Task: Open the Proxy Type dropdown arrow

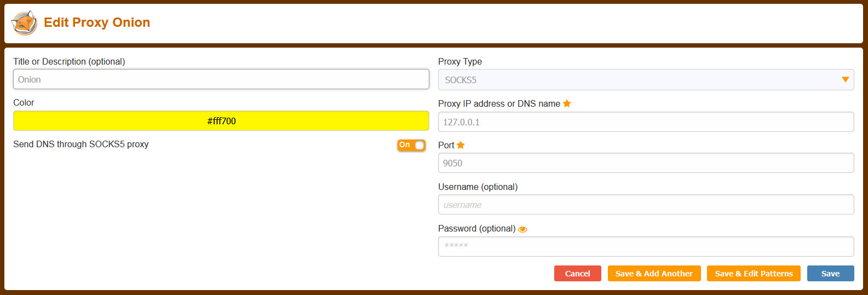Action: [846, 80]
